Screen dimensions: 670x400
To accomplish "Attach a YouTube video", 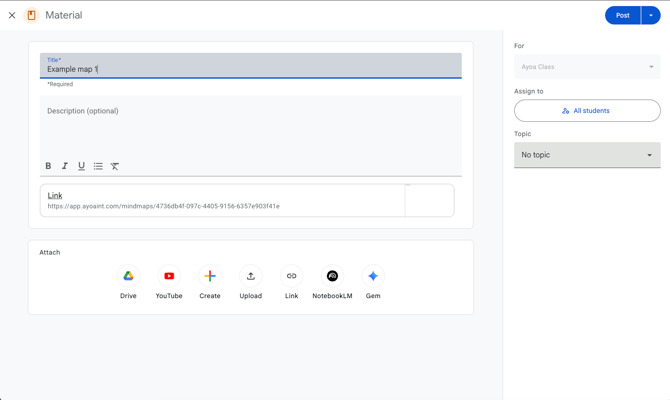I will click(x=169, y=276).
